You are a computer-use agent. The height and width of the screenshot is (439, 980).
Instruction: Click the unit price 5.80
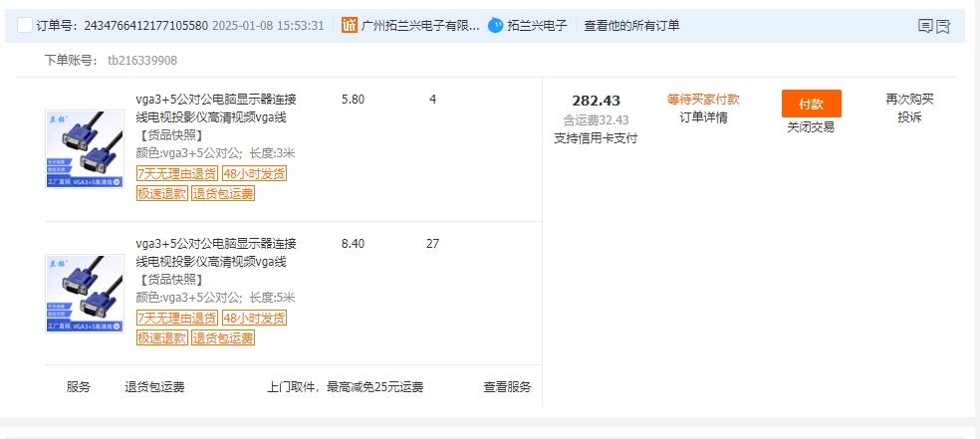pyautogui.click(x=354, y=100)
